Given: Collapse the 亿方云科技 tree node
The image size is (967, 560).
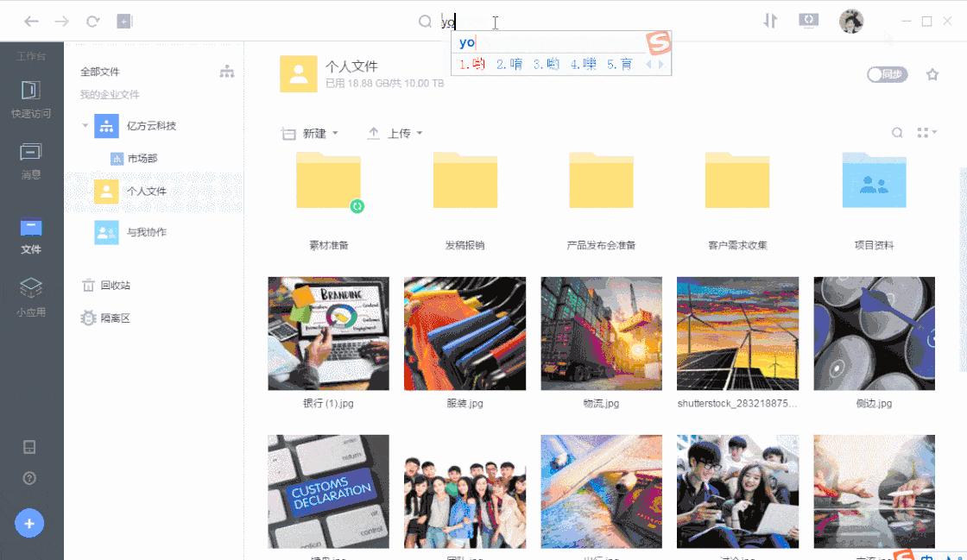Looking at the screenshot, I should click(x=84, y=125).
